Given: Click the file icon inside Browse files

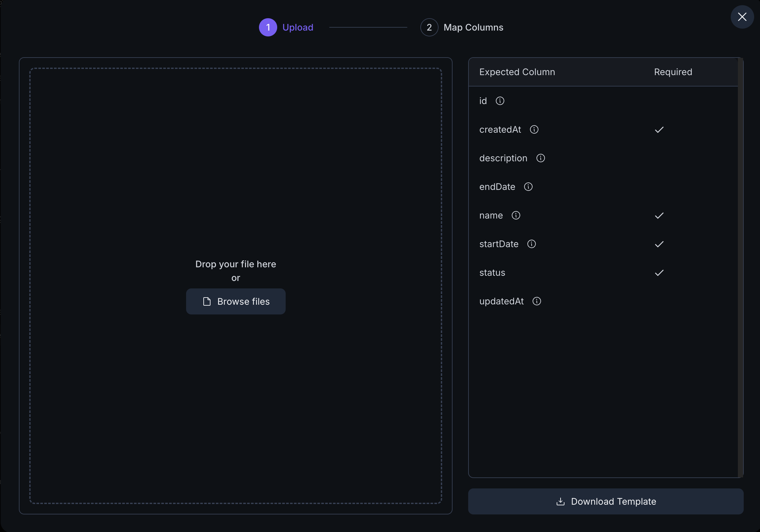Looking at the screenshot, I should [207, 301].
